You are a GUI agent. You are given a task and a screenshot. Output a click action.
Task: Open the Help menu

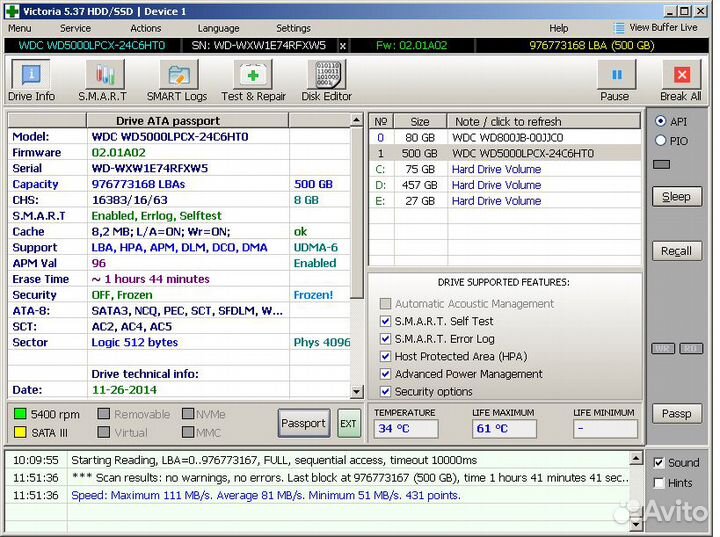point(559,28)
